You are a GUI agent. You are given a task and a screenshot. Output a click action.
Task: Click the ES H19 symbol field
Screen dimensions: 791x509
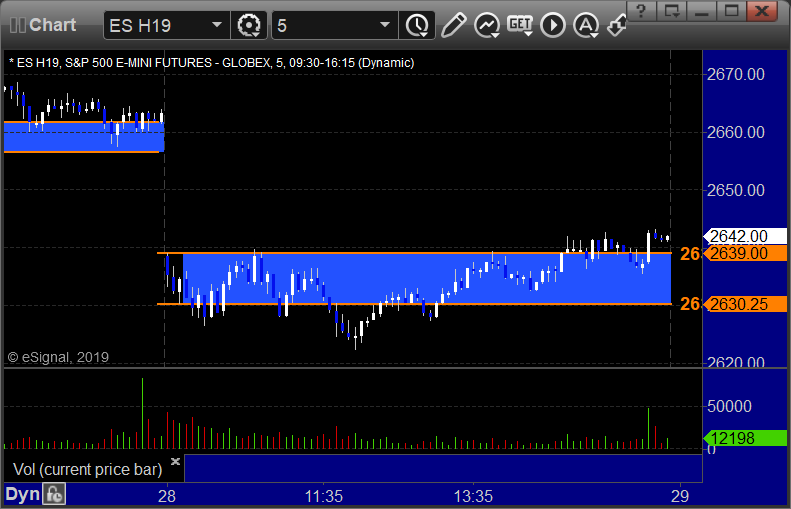click(x=166, y=25)
